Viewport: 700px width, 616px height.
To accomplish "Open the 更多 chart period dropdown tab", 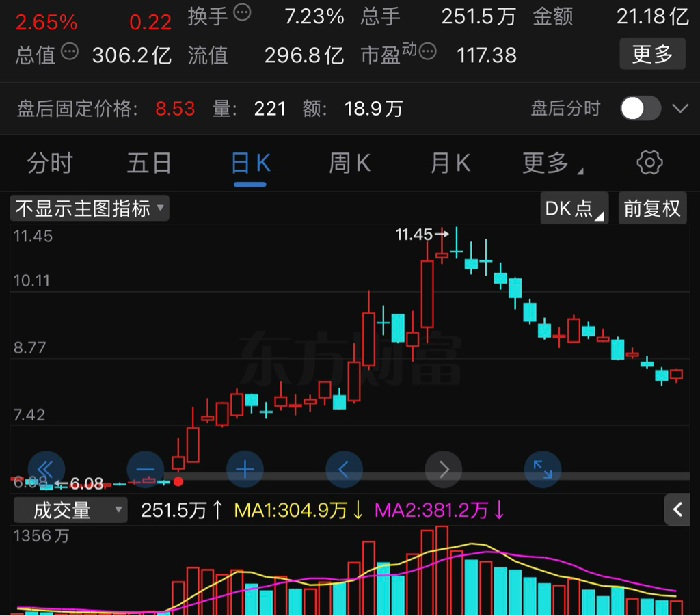I will [552, 163].
